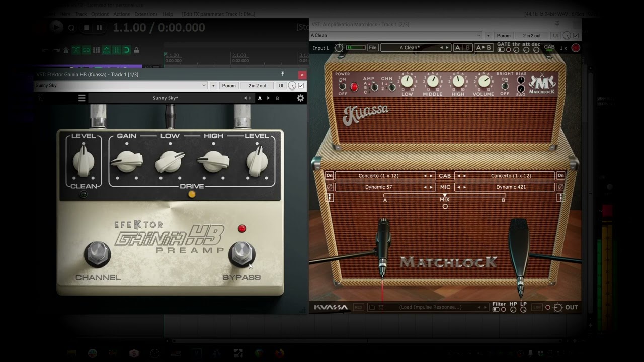Click the Matchlock MIDDLE knob
This screenshot has height=362, width=644.
(x=432, y=81)
